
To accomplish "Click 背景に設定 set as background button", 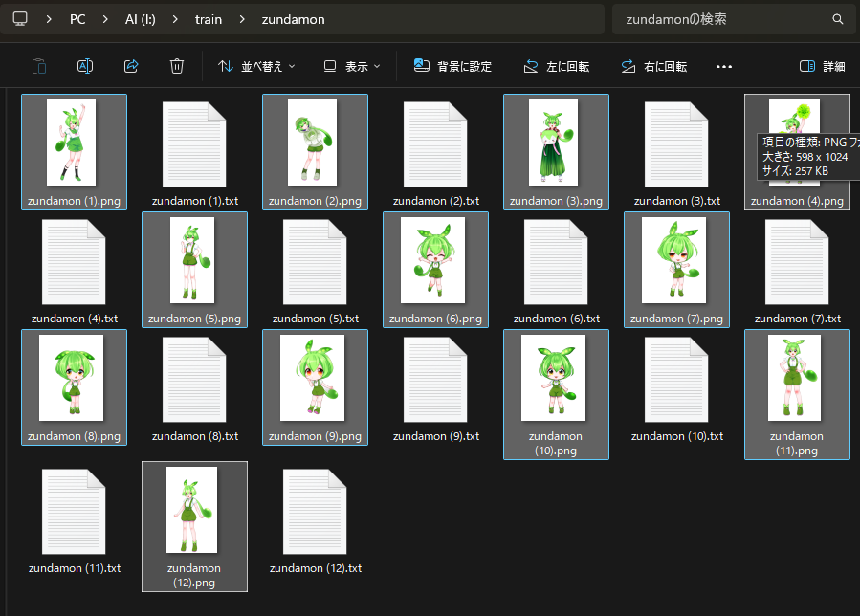I will (x=452, y=66).
